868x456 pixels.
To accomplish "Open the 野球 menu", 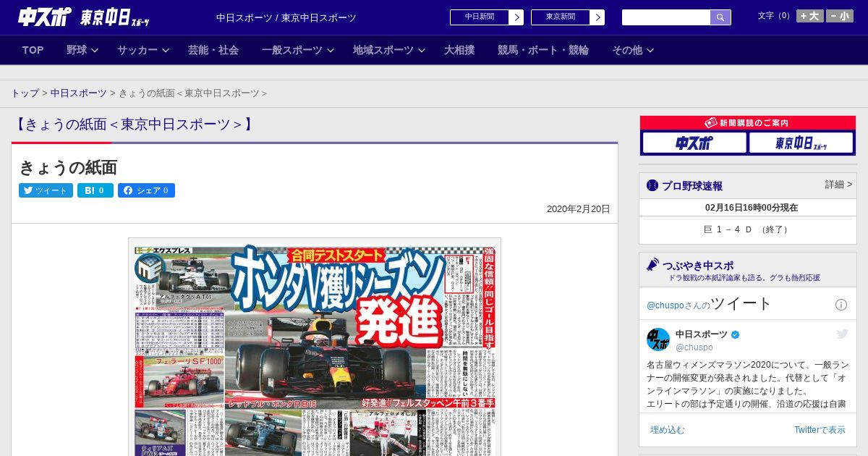I will 77,50.
